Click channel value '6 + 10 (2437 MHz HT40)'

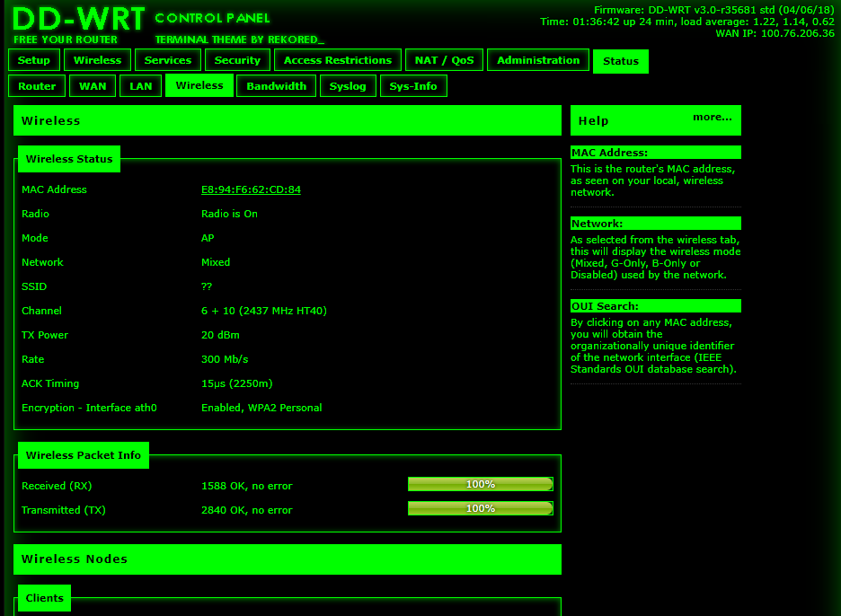tap(264, 311)
